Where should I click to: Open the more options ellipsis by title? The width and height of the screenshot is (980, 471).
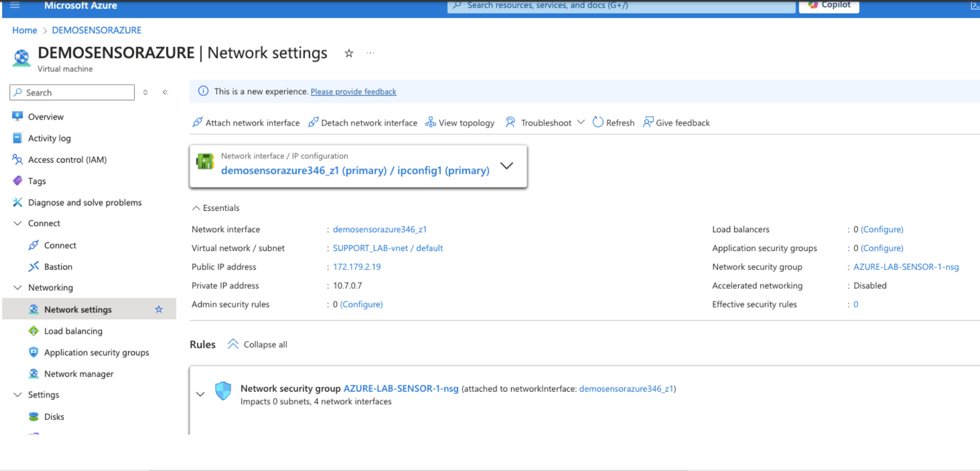pyautogui.click(x=370, y=53)
